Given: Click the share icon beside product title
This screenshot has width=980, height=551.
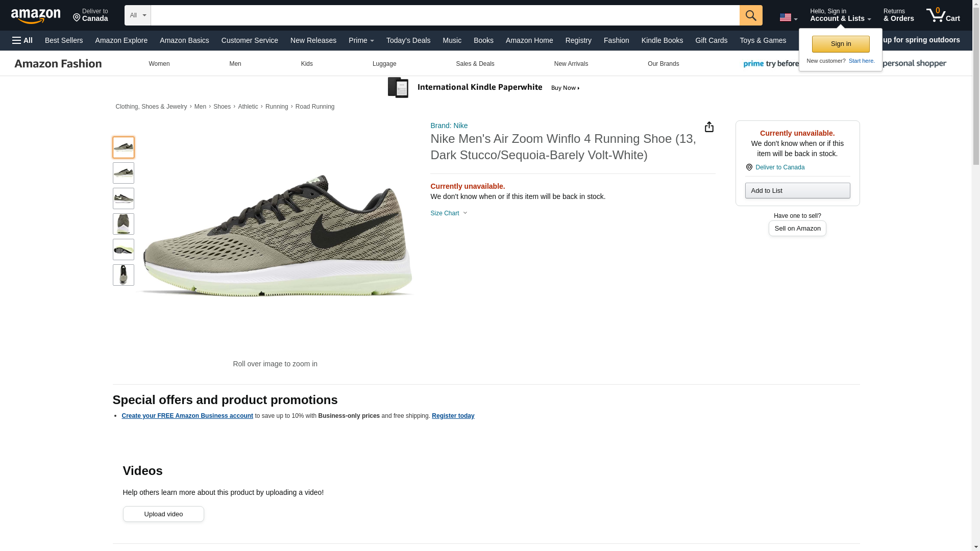Looking at the screenshot, I should (x=709, y=127).
